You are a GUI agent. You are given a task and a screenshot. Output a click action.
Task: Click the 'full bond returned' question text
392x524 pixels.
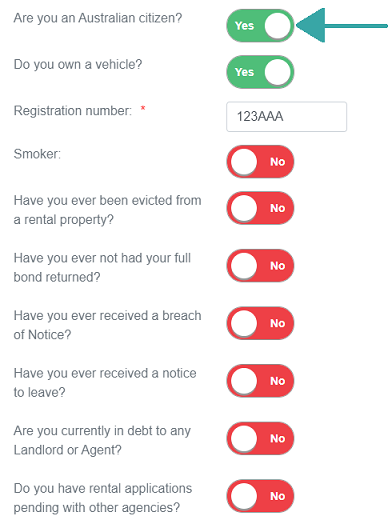tap(102, 267)
